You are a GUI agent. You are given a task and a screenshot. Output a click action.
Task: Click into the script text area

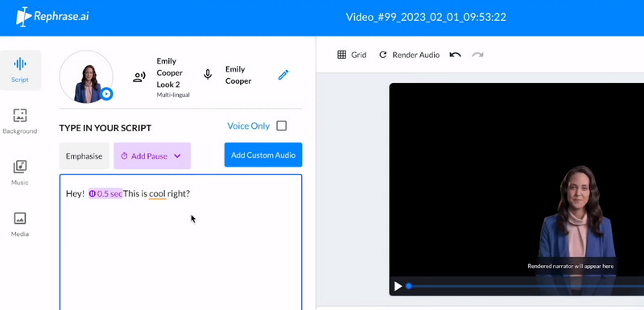pos(180,242)
